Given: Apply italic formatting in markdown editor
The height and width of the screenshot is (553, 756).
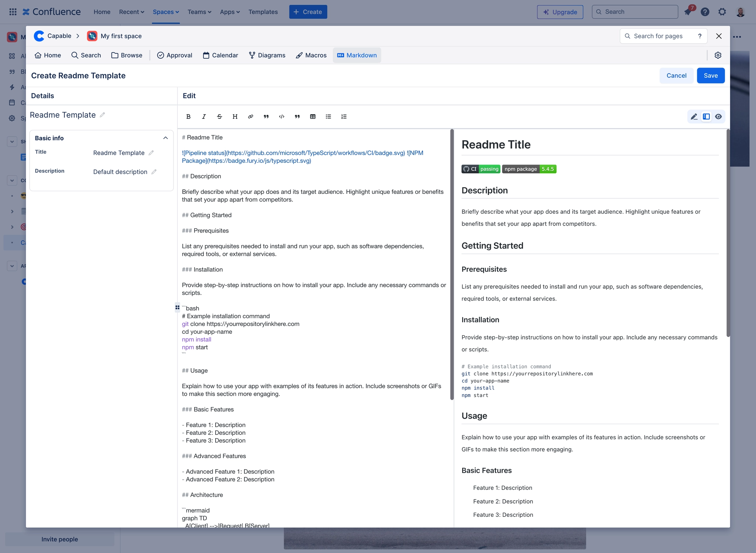Looking at the screenshot, I should (204, 117).
